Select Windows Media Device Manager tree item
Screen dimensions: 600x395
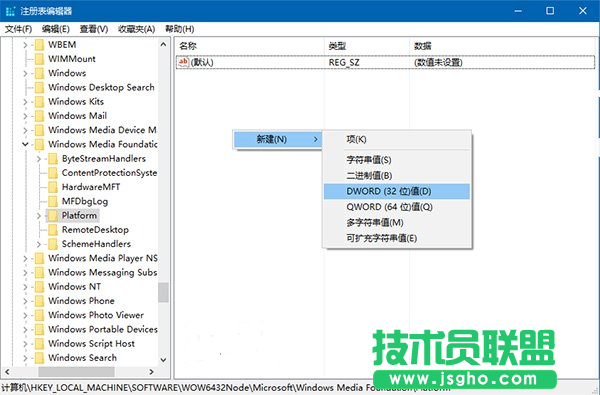click(x=102, y=130)
